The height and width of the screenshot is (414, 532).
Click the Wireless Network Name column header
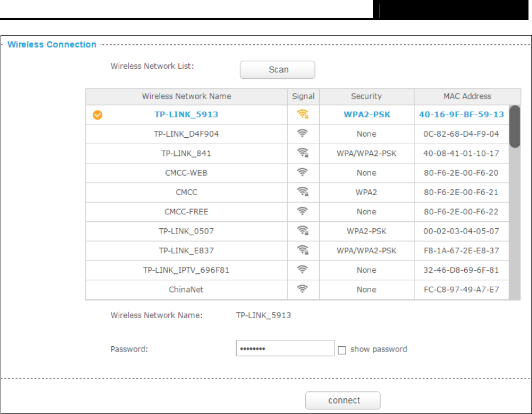[186, 96]
